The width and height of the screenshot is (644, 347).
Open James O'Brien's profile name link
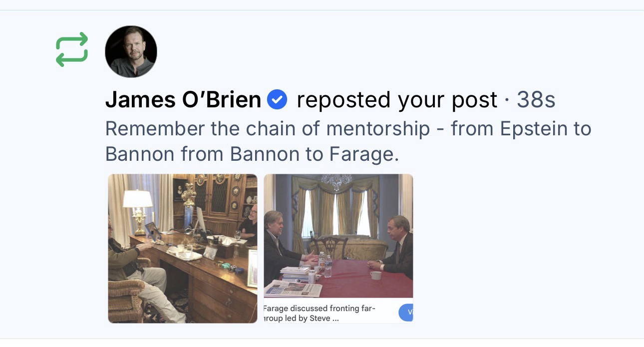point(183,100)
